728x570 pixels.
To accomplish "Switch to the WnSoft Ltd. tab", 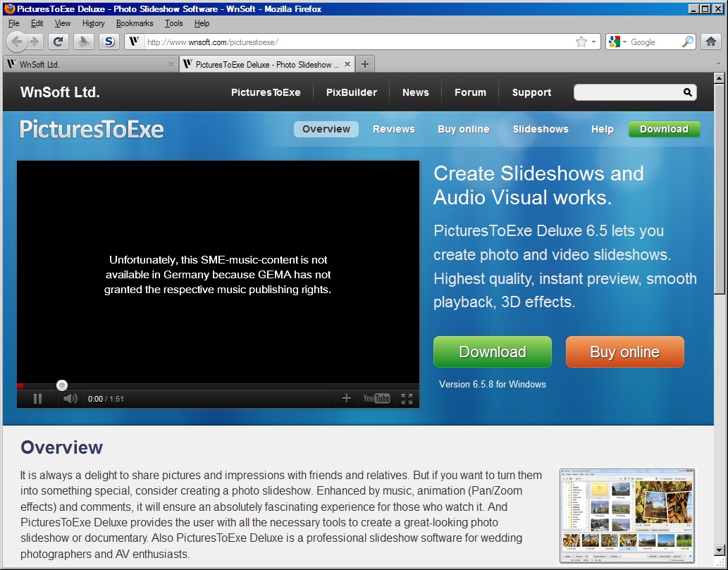I will (x=91, y=64).
